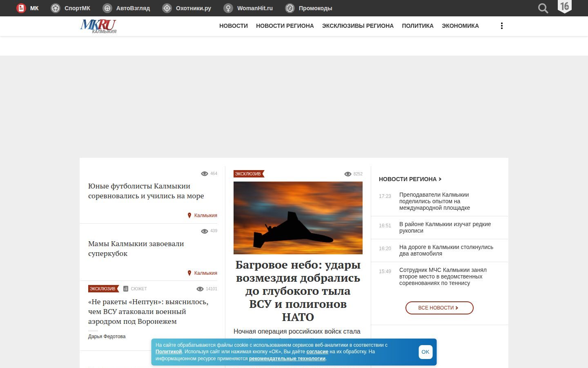Image resolution: width=588 pixels, height=368 pixels.
Task: Click location pin next to Калмыкия under футболисты
Action: pos(189,215)
